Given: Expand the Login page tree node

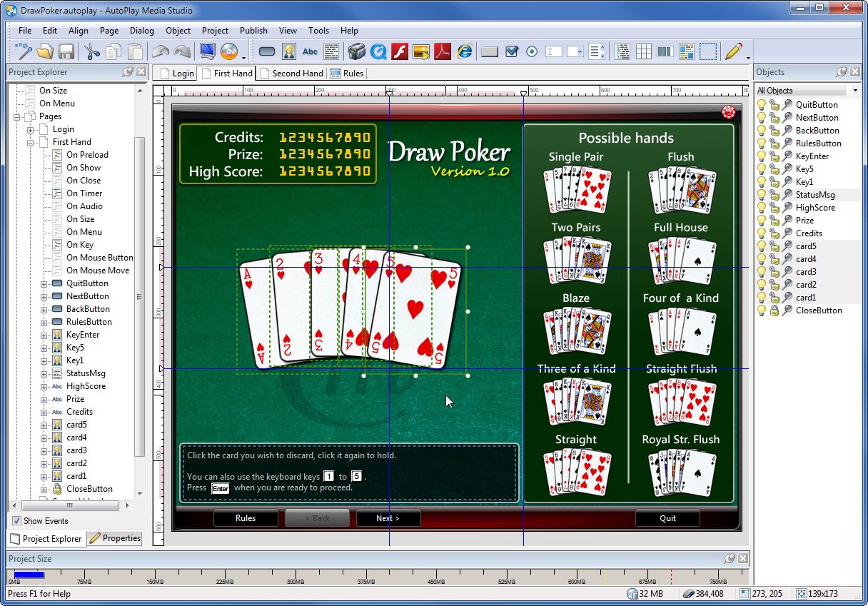Looking at the screenshot, I should [31, 129].
